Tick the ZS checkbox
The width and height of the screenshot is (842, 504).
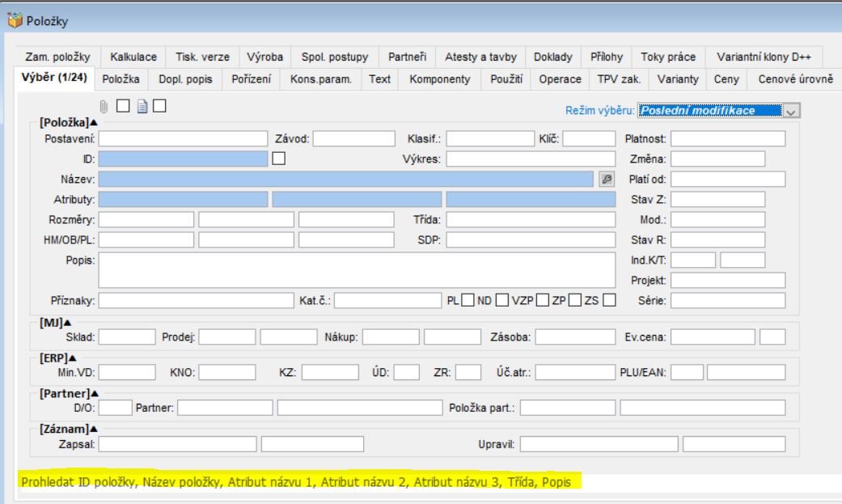tap(609, 300)
